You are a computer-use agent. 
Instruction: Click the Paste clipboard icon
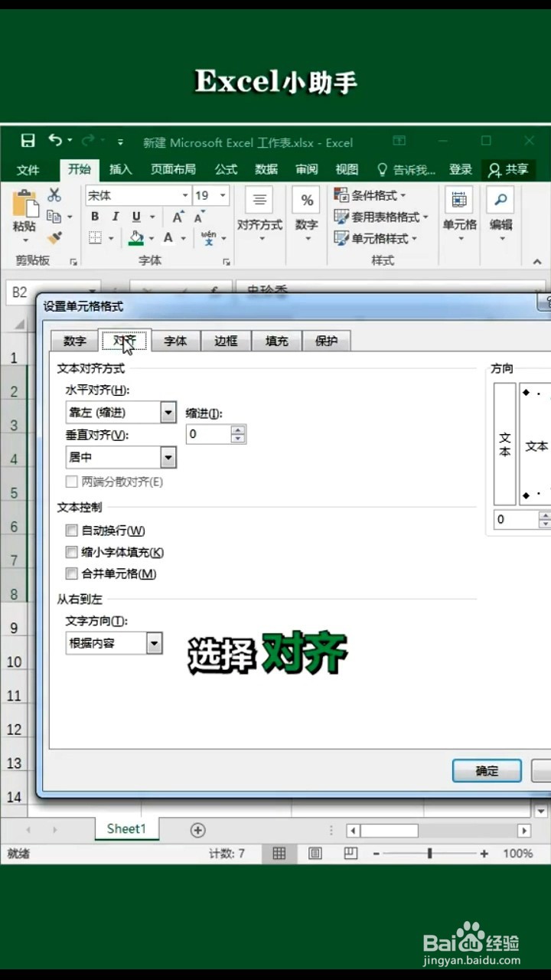point(24,203)
